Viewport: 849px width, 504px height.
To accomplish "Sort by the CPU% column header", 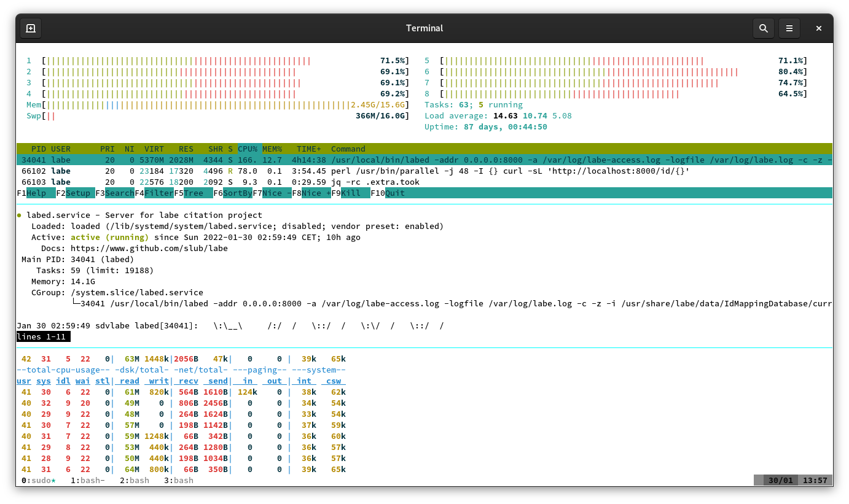I will point(248,149).
